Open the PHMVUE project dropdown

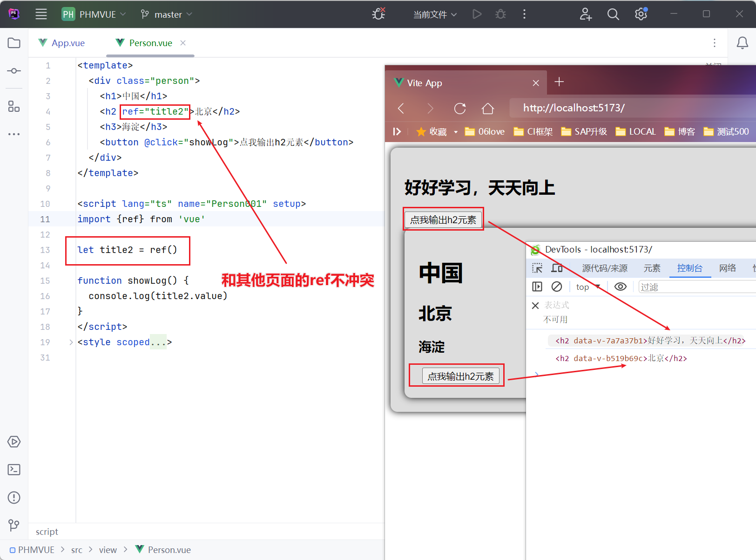(94, 14)
